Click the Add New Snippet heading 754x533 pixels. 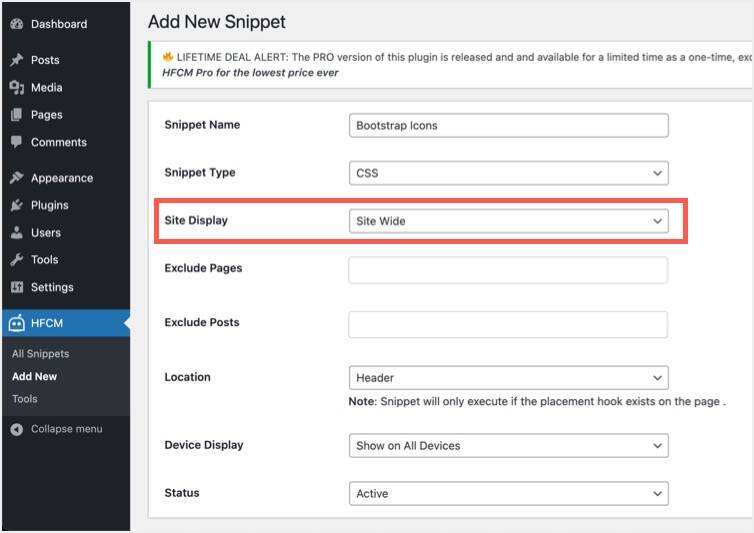point(216,22)
